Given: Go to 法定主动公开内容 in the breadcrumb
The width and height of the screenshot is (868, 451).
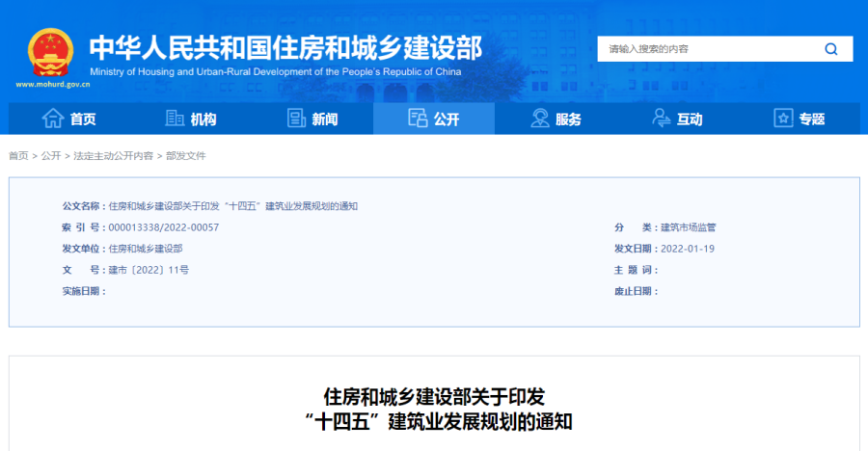Looking at the screenshot, I should (x=114, y=156).
